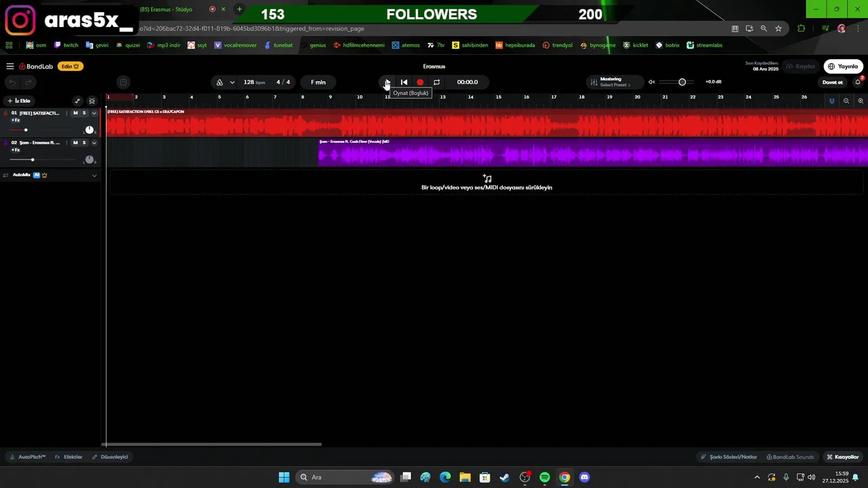Screen dimensions: 868x488
Task: Mute track 01 SATISFACTION
Action: pos(75,113)
